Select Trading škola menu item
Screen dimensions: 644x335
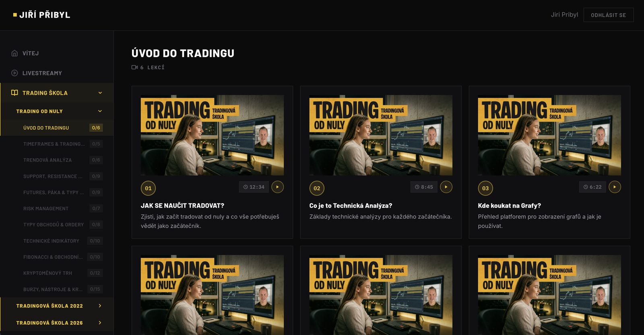click(57, 93)
